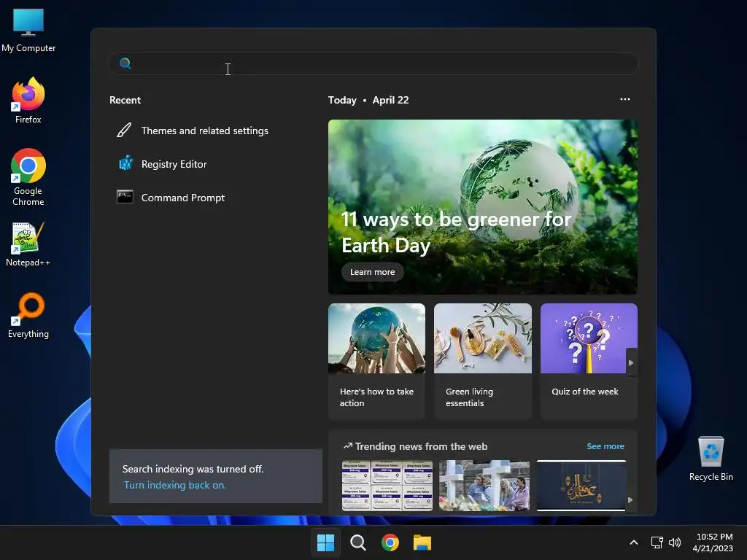The width and height of the screenshot is (747, 560).
Task: Click the search magnifier icon in the search box
Action: 125,63
